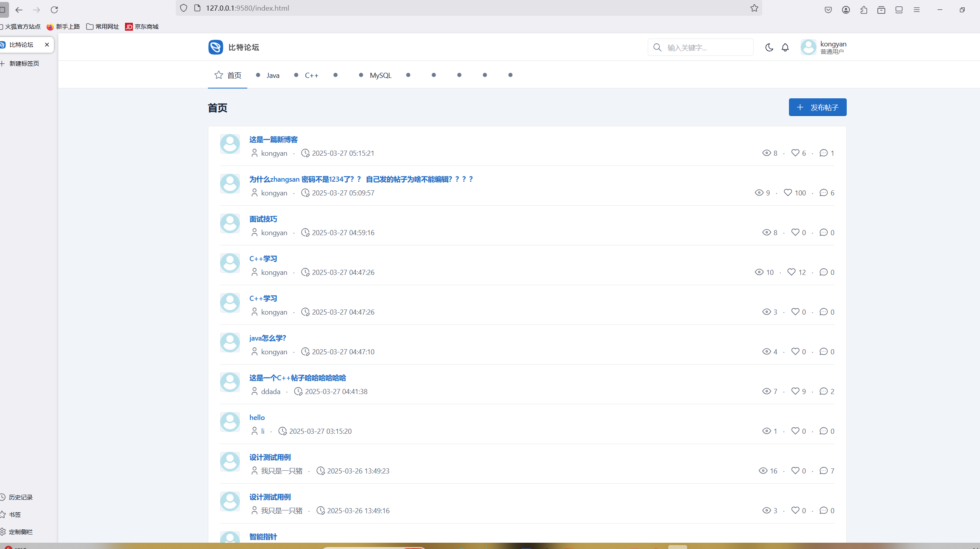
Task: Open browser extensions puzzle icon
Action: pyautogui.click(x=863, y=10)
